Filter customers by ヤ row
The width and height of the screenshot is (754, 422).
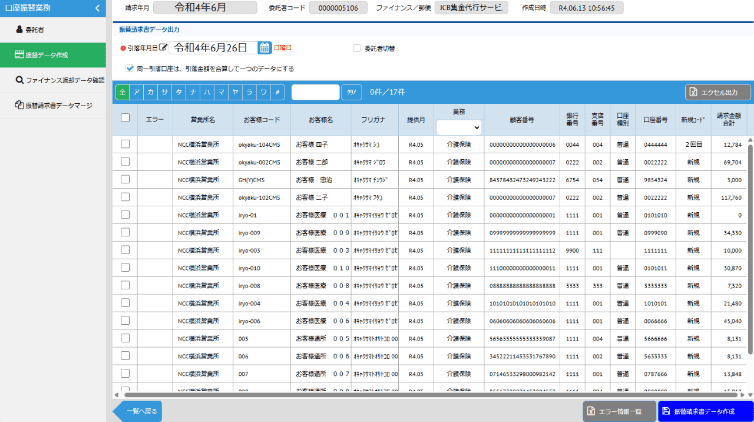[236, 92]
